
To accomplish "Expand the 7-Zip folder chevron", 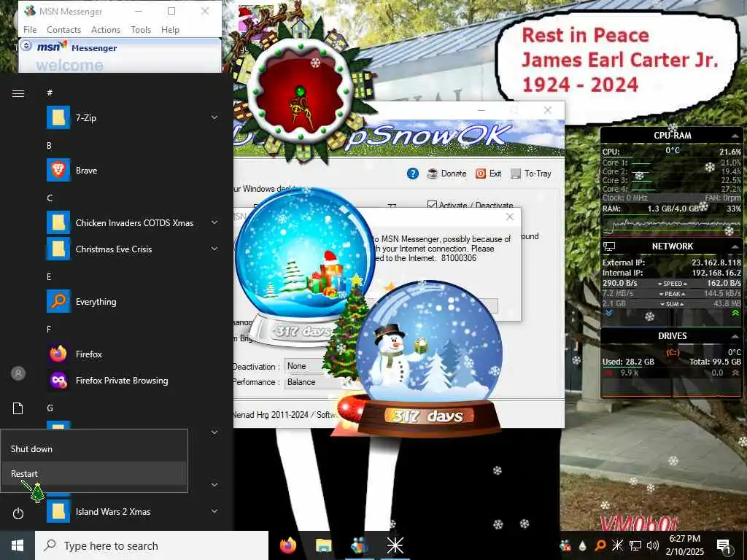I will [x=214, y=117].
